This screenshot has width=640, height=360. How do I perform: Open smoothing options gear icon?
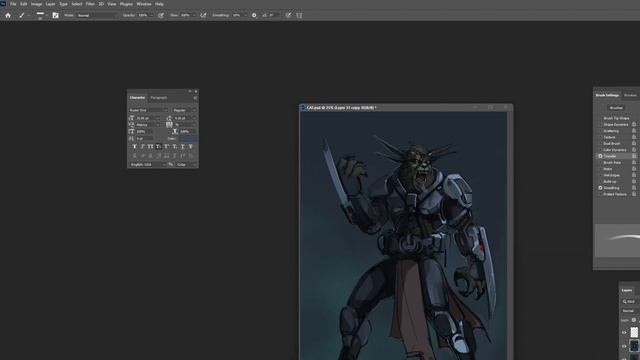point(254,15)
